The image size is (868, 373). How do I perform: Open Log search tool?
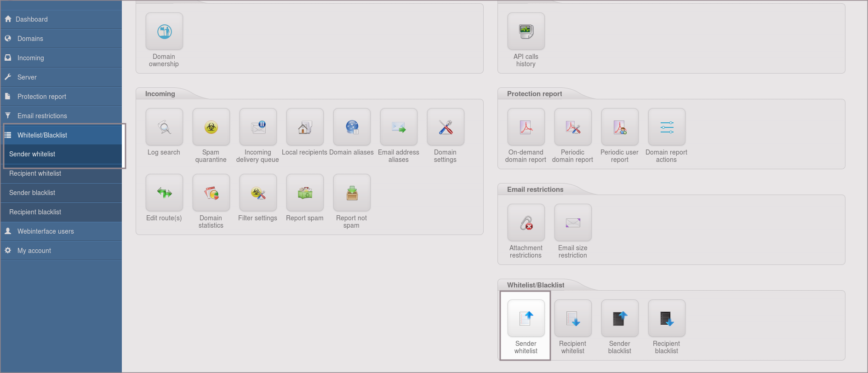(x=164, y=127)
